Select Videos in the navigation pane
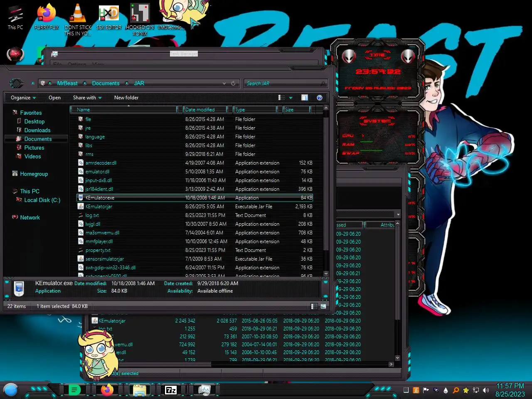The image size is (532, 399). pos(32,156)
